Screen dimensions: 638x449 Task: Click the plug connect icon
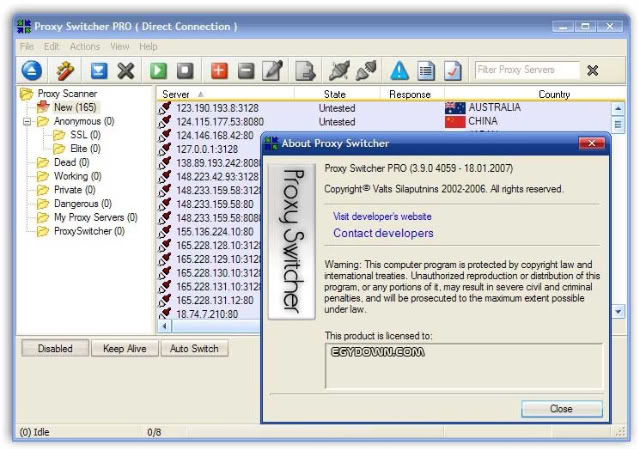coord(366,70)
